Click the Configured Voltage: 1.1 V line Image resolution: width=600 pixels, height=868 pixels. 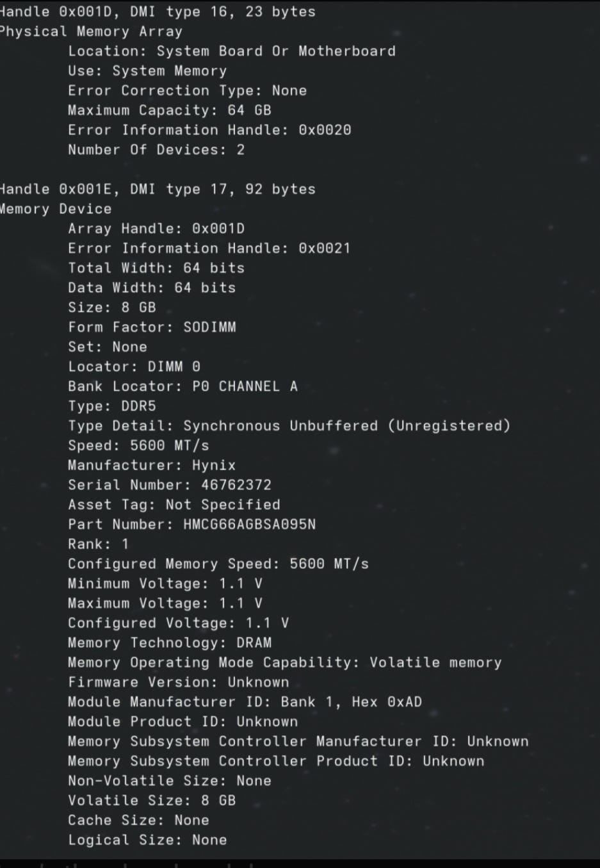coord(178,623)
